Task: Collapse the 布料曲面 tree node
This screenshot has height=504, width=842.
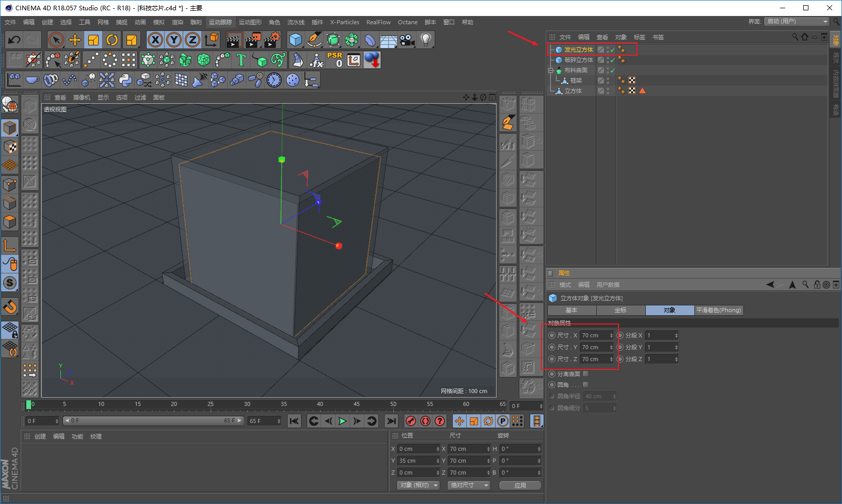Action: (x=551, y=70)
